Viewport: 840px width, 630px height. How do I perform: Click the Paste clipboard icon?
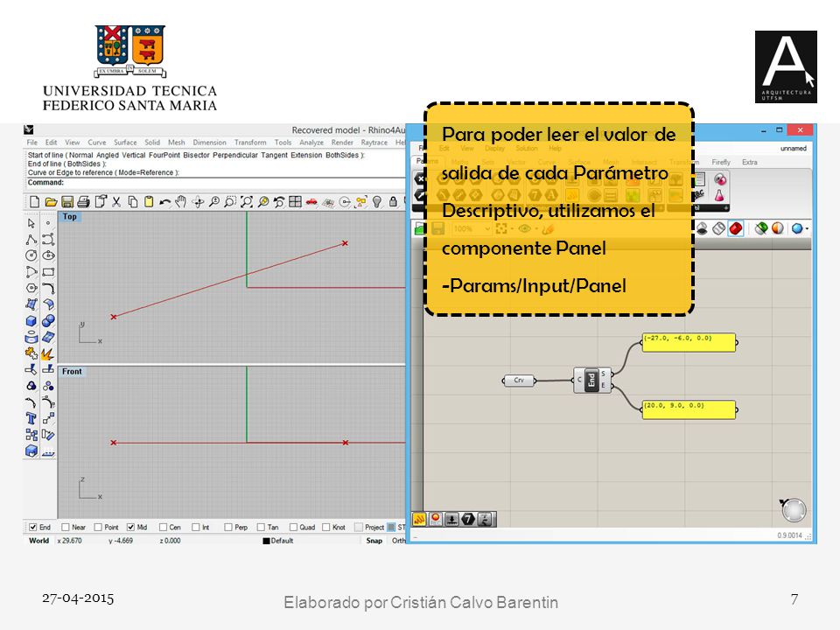pos(149,202)
